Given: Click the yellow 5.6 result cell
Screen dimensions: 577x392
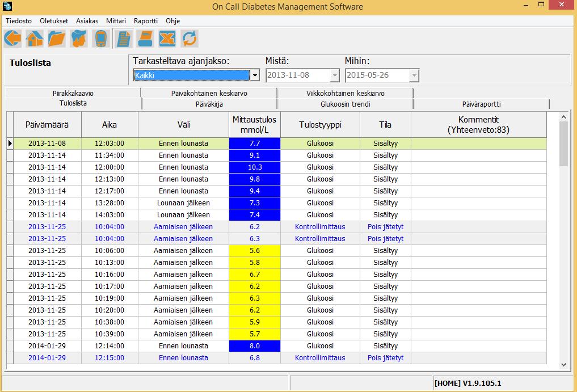Looking at the screenshot, I should tap(255, 251).
